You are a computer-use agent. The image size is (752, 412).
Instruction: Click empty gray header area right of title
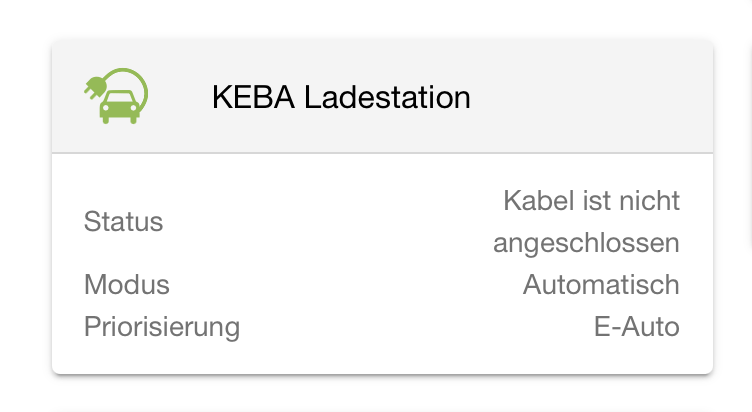coord(590,97)
